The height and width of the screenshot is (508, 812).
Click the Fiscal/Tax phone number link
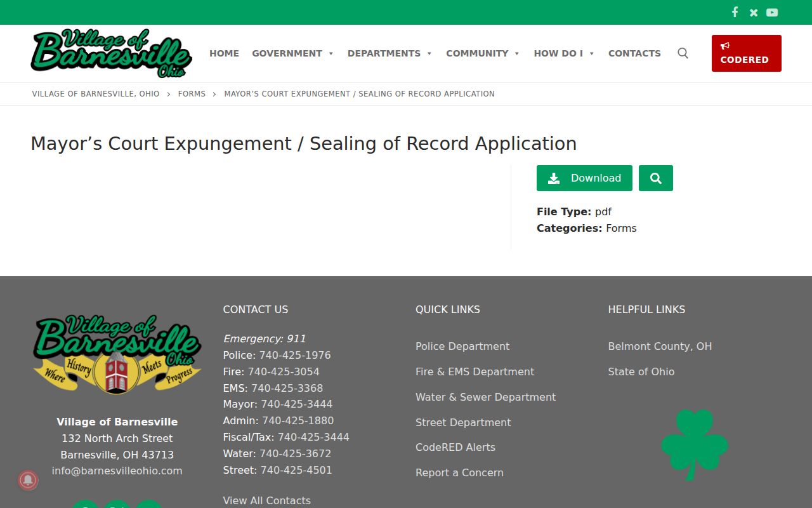click(x=313, y=437)
